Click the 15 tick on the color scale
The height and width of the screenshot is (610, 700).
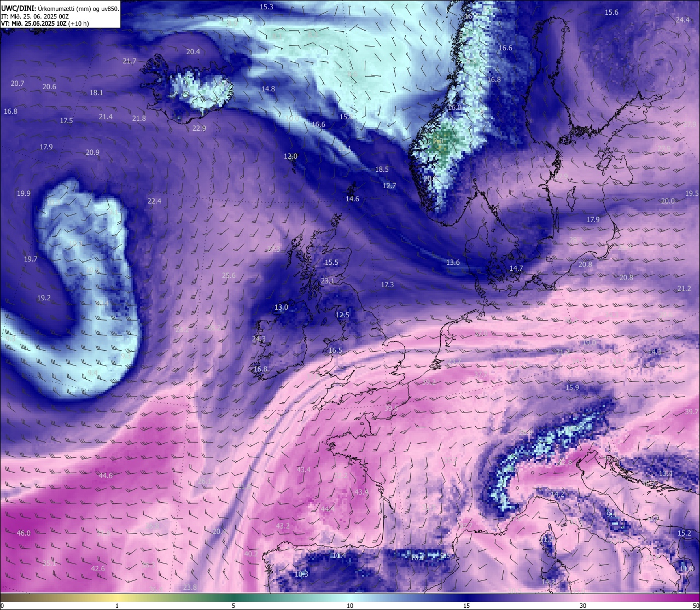click(x=466, y=606)
